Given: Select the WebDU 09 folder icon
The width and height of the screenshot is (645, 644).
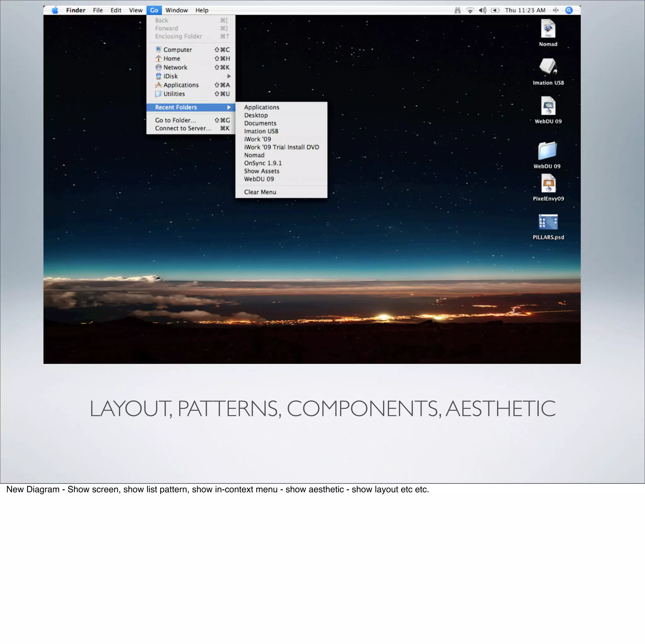Looking at the screenshot, I should 547,151.
